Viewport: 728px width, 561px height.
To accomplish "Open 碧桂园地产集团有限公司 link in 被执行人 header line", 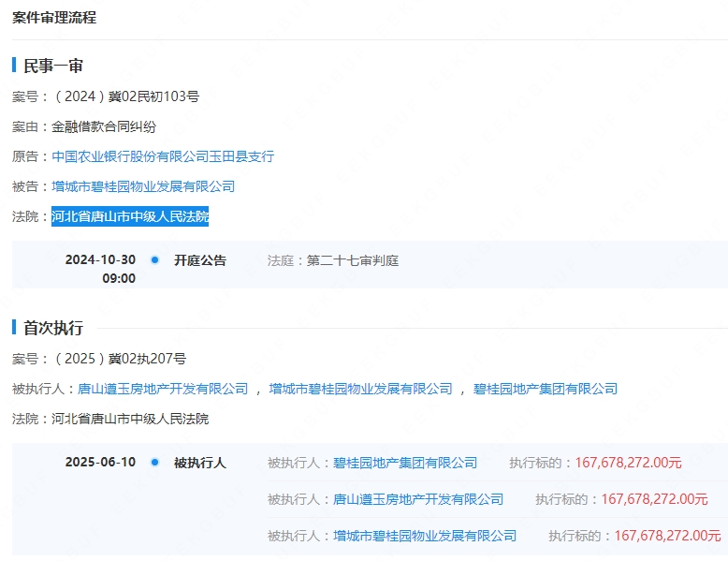I will pos(546,389).
